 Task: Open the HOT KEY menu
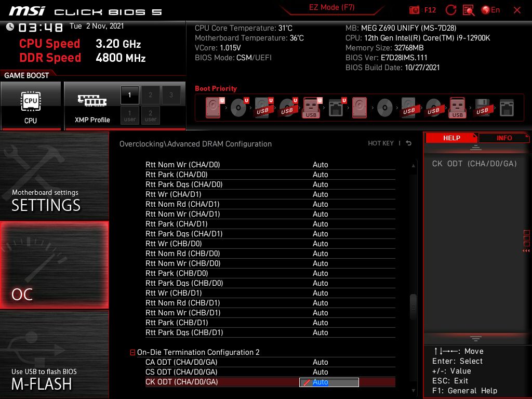click(381, 143)
